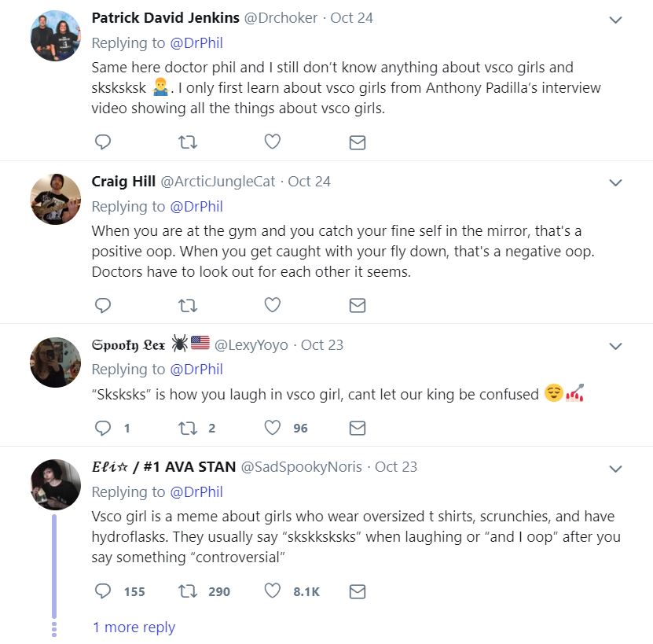Reply to Patrick David Jenkins' tweet
Screen dimensions: 653x644
102,142
